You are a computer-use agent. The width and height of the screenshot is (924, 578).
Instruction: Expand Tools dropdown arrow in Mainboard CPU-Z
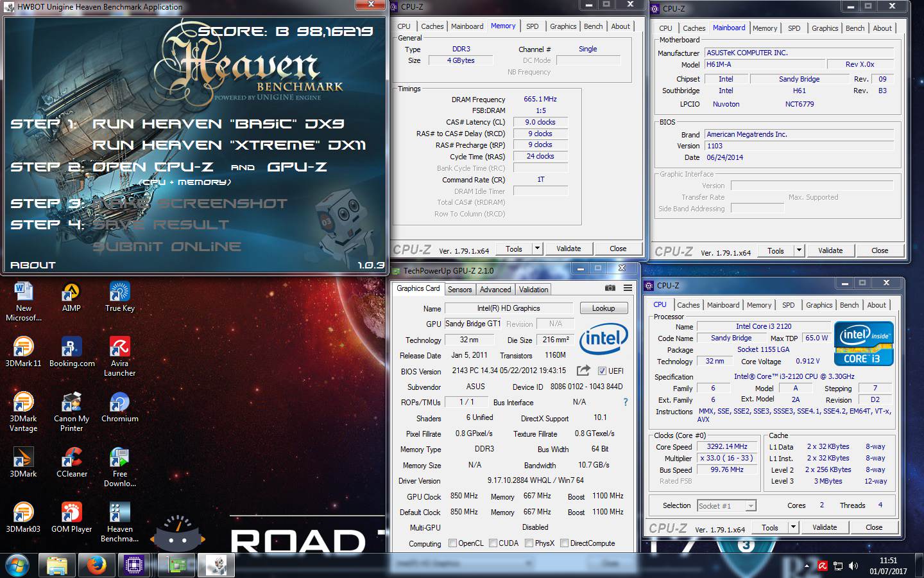[799, 250]
